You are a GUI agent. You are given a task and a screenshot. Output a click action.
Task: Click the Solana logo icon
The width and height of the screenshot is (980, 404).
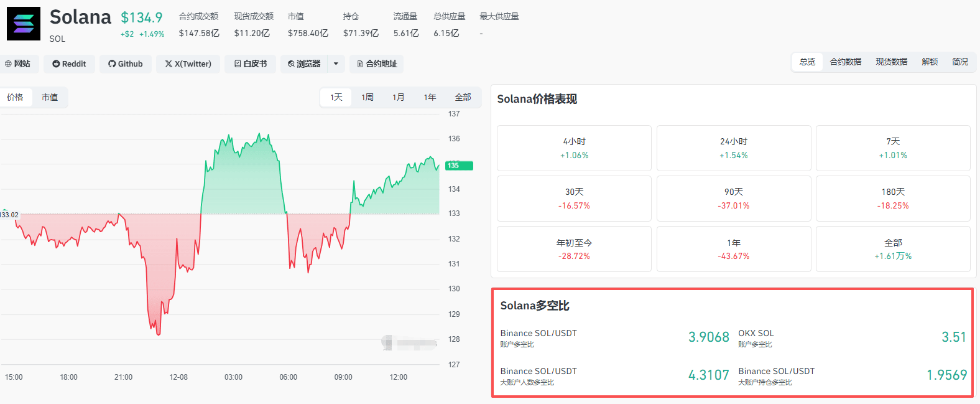(x=24, y=24)
